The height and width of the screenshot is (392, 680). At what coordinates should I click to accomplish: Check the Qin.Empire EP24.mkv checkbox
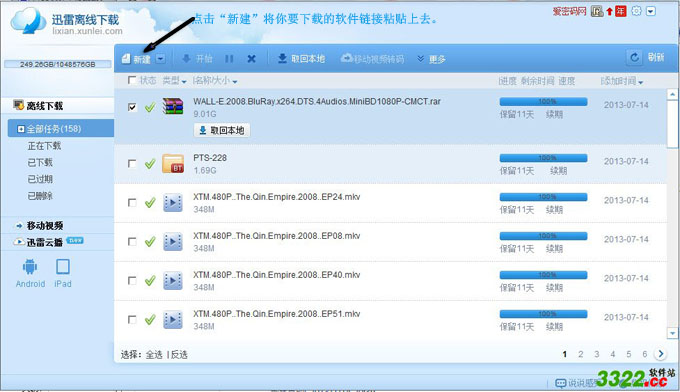point(132,203)
